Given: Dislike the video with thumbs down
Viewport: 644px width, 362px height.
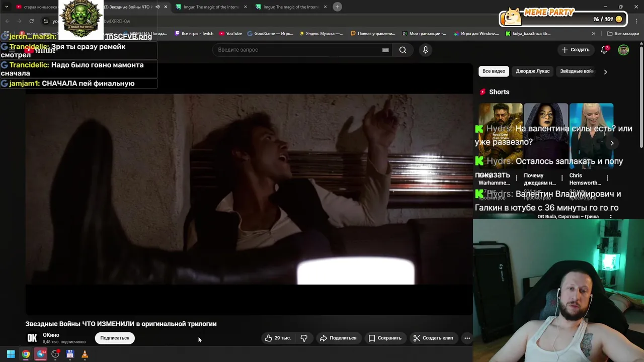Looking at the screenshot, I should point(304,338).
